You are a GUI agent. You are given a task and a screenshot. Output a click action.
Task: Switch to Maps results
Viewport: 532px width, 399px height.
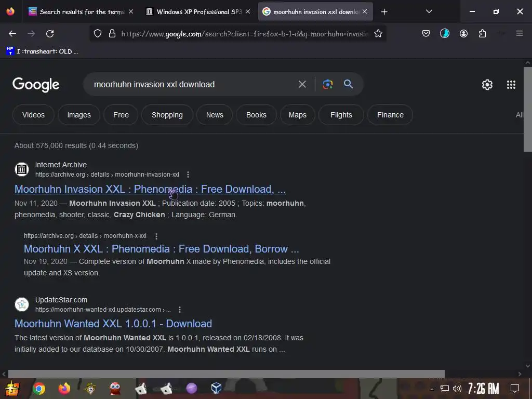(x=298, y=115)
